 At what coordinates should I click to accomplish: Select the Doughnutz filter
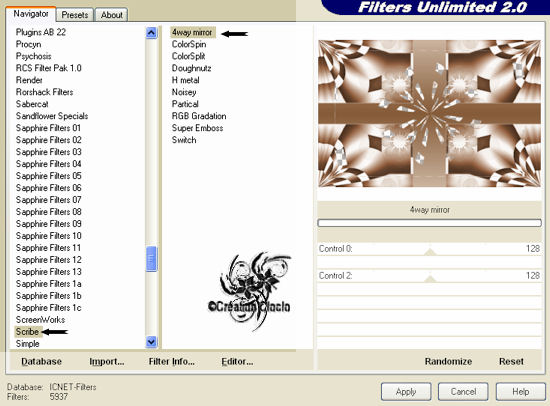[x=192, y=68]
